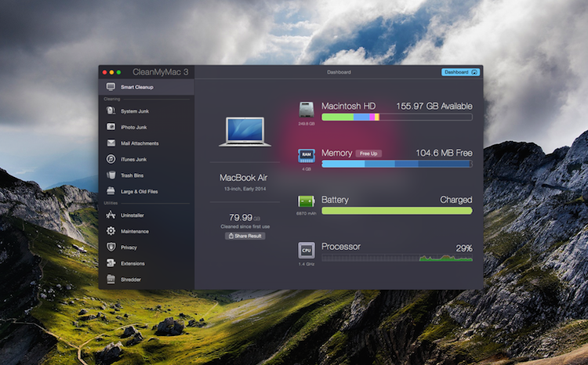Click the Processor load graph
Viewport: 588px width, 365px height.
tap(397, 258)
